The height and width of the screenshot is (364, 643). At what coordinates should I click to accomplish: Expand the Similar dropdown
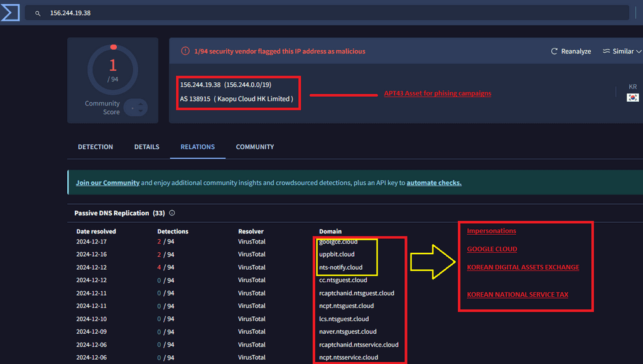coord(622,51)
